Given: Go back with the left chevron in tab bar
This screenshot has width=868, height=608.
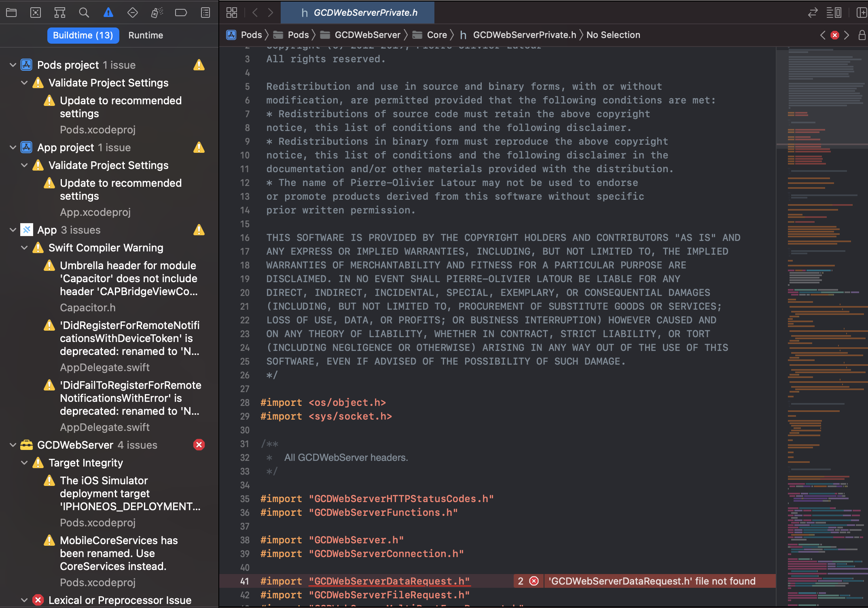Looking at the screenshot, I should click(255, 13).
